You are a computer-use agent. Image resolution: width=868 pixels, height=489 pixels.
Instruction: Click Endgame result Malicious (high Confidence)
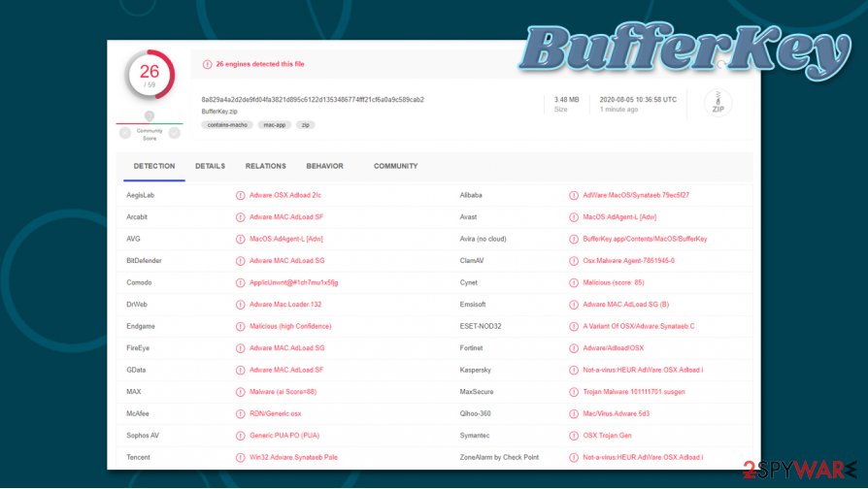(x=290, y=326)
